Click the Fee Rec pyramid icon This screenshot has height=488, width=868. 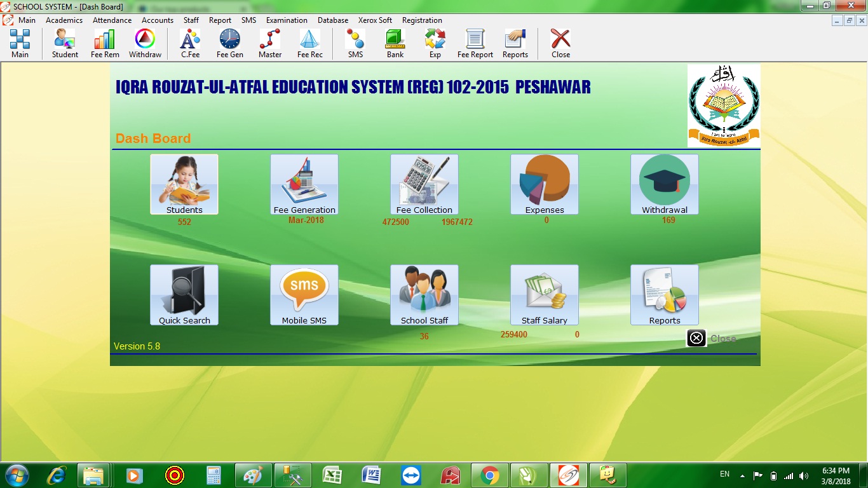coord(310,43)
